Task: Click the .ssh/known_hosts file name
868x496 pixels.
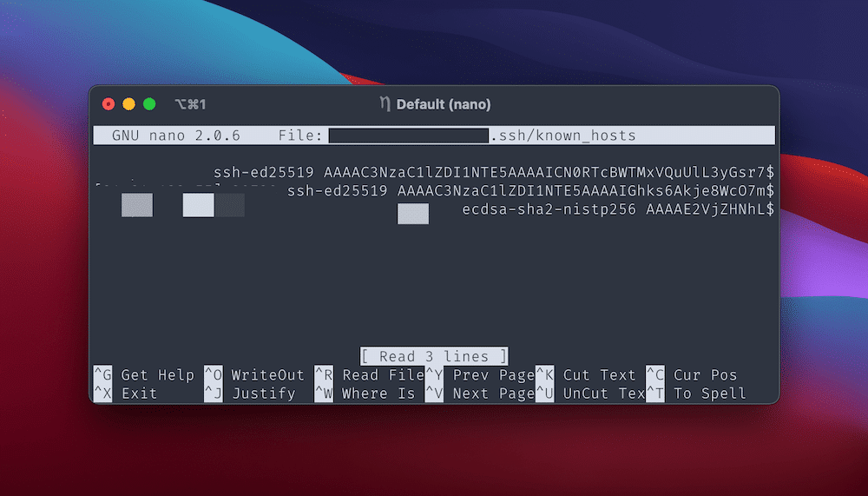Action: pos(563,136)
